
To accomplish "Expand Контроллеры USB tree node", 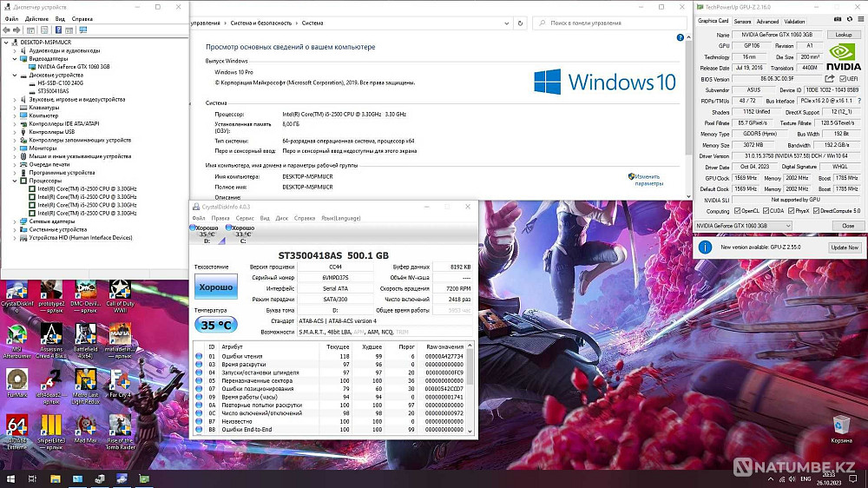I will (x=15, y=132).
